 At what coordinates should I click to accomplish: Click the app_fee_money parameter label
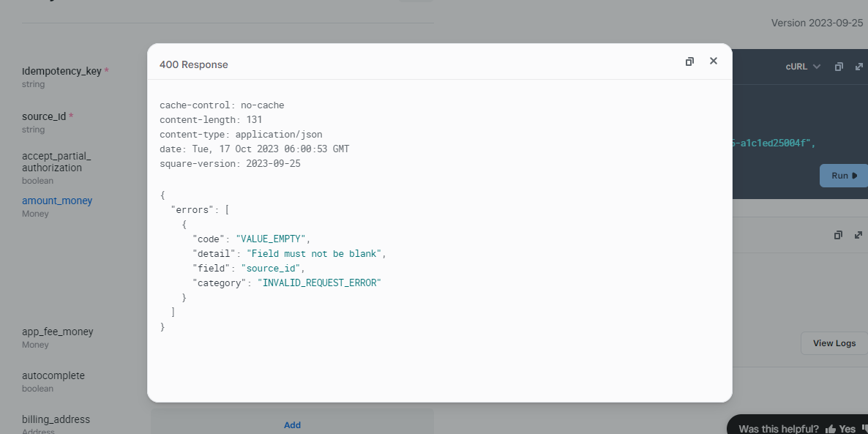click(58, 332)
